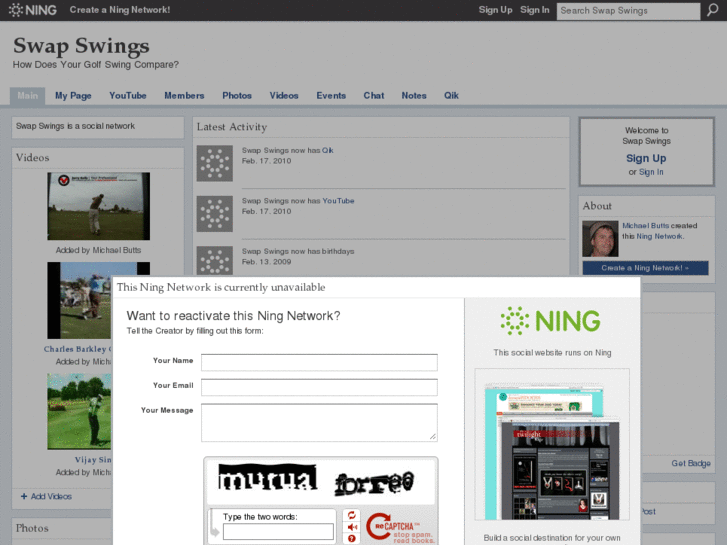Viewport: 727px width, 545px height.
Task: Open the YouTube link in Latest Activity
Action: pos(338,201)
